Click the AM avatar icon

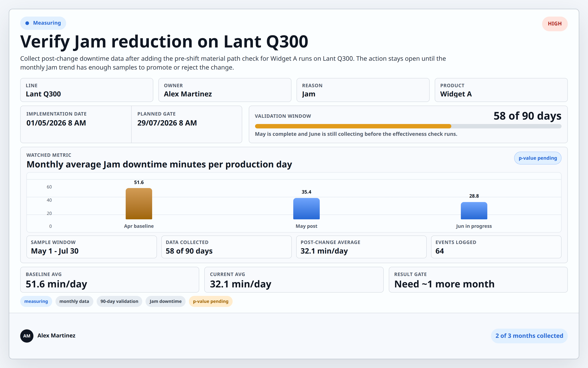coord(27,336)
